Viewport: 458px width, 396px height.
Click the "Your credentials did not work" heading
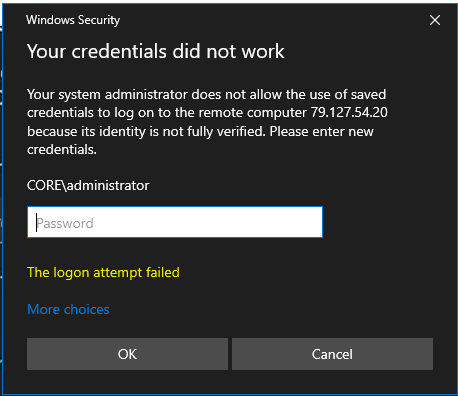click(156, 51)
